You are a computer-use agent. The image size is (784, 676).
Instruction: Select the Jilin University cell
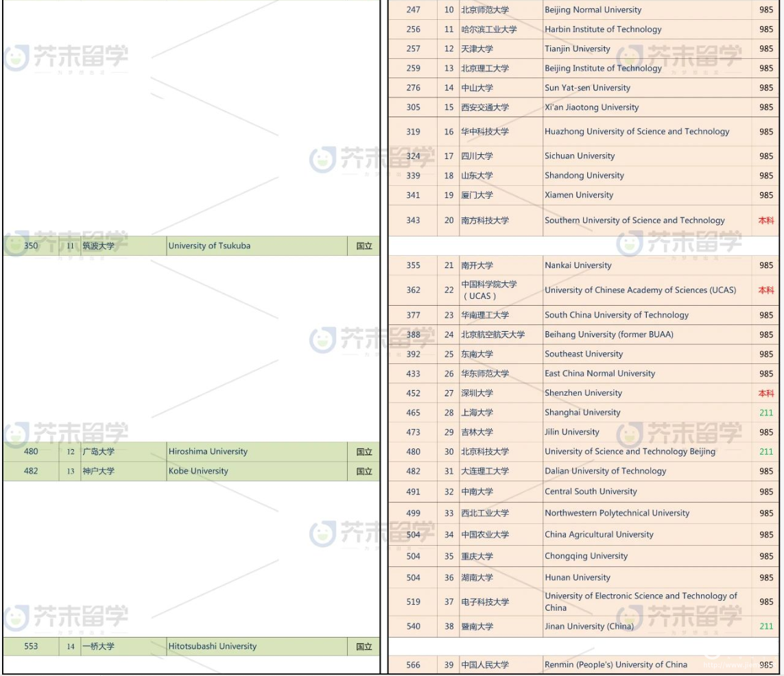coord(647,432)
